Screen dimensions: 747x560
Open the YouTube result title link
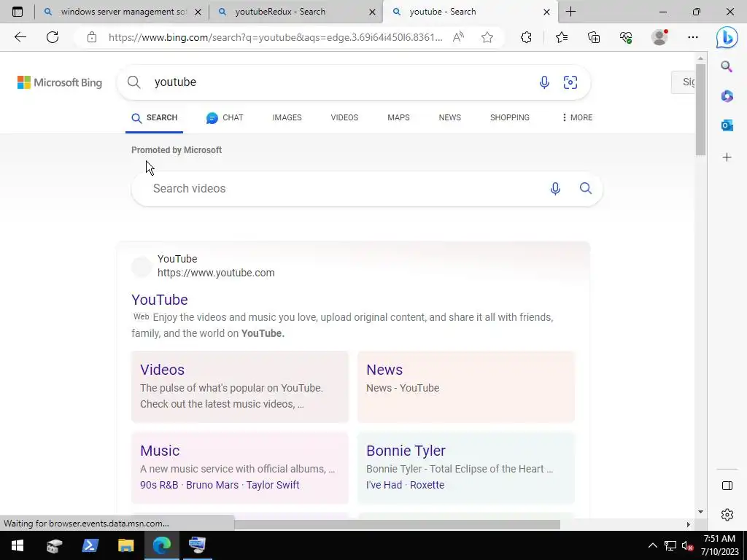click(x=160, y=300)
